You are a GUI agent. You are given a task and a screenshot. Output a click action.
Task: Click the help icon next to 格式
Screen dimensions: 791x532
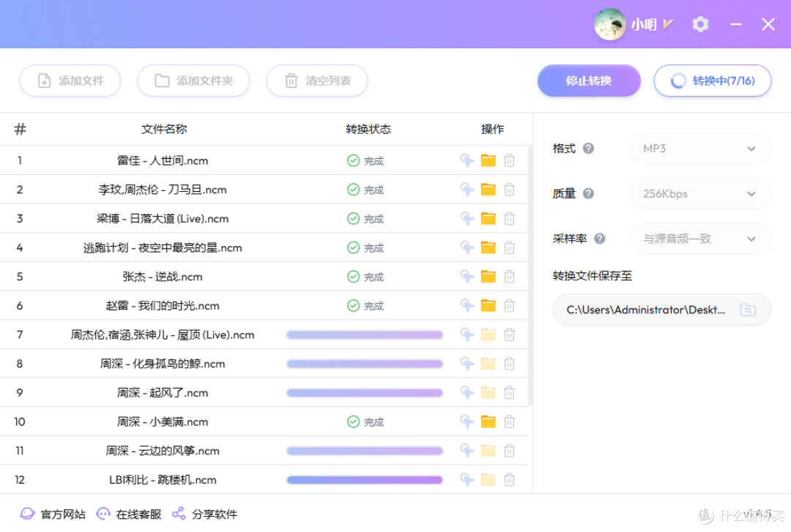click(x=588, y=149)
